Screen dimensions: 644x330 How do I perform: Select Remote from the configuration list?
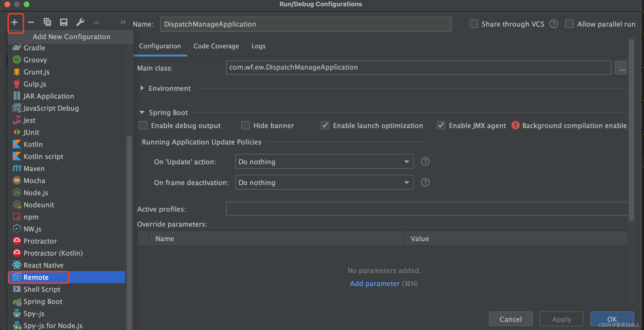[x=36, y=277]
